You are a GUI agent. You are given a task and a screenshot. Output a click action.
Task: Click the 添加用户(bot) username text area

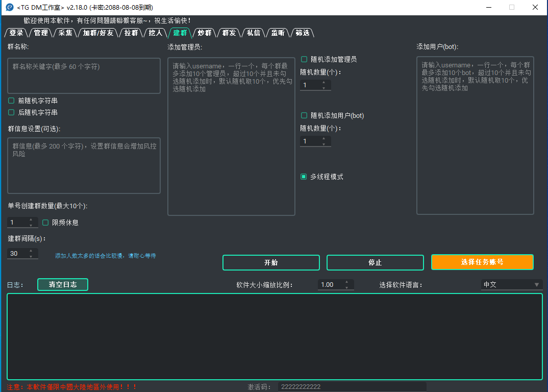click(x=475, y=135)
